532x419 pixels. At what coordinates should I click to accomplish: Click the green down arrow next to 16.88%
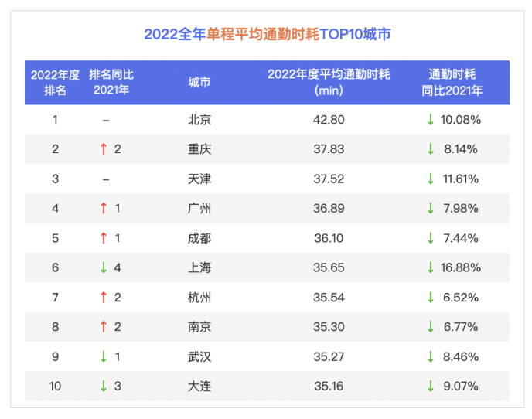pos(431,267)
